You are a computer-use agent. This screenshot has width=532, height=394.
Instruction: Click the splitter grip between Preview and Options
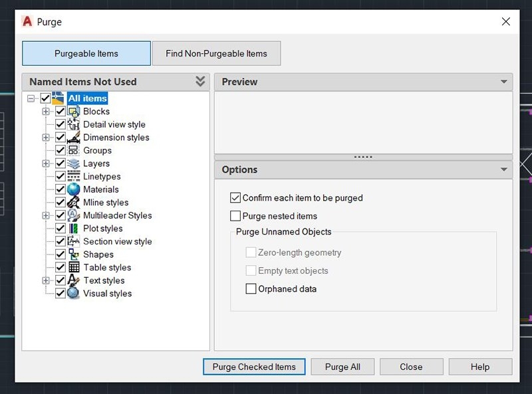pos(363,157)
